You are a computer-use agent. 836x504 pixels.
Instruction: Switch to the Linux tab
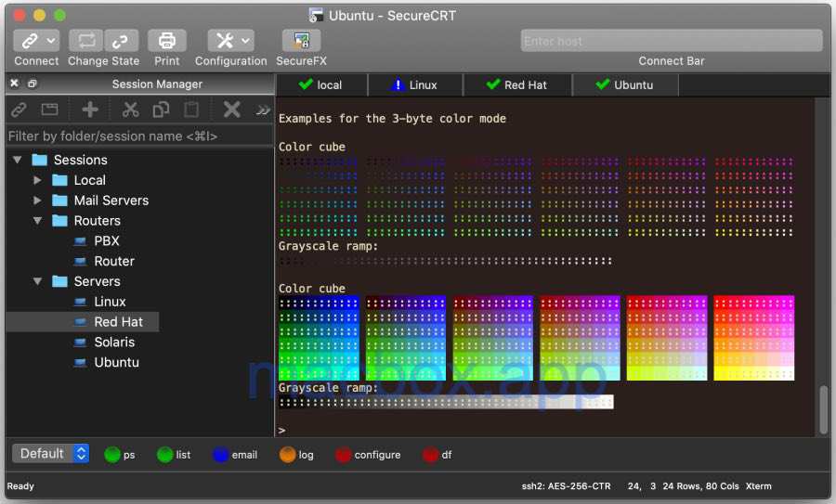coord(413,84)
